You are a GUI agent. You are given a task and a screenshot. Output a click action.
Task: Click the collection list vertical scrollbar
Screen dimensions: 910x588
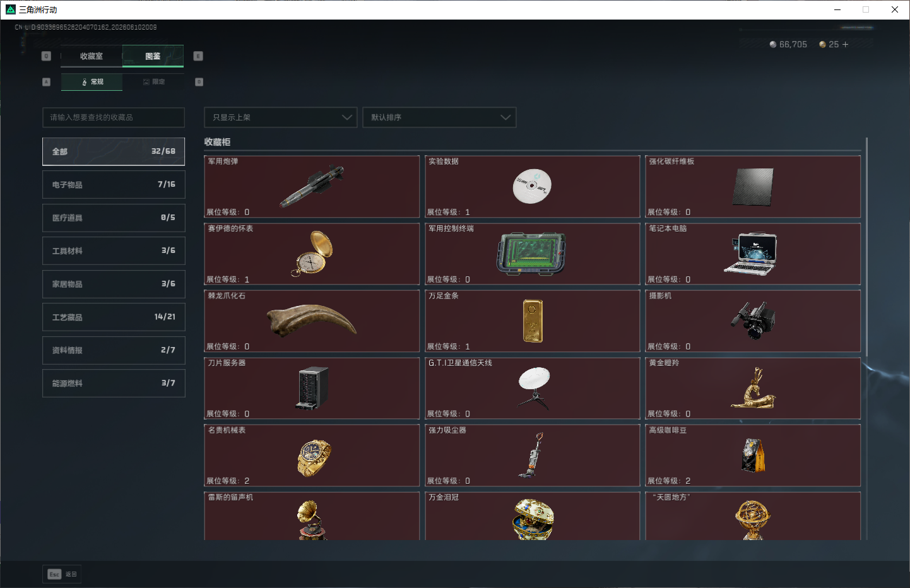click(x=866, y=246)
